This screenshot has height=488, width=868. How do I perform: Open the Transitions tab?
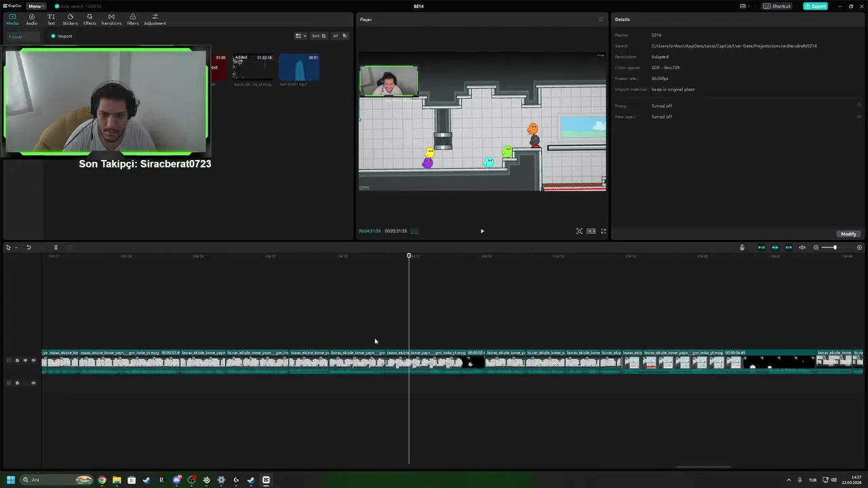click(111, 19)
